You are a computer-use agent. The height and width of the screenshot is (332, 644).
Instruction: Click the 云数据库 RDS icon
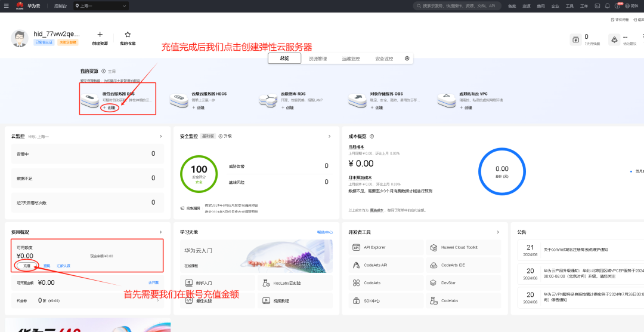pyautogui.click(x=268, y=100)
